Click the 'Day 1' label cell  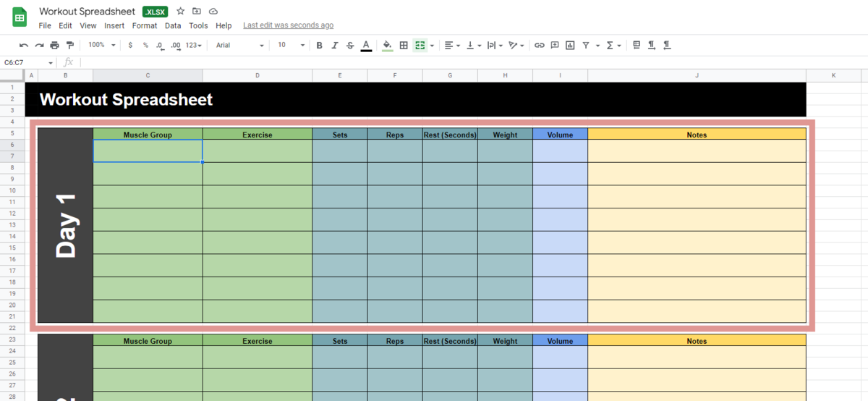point(65,225)
